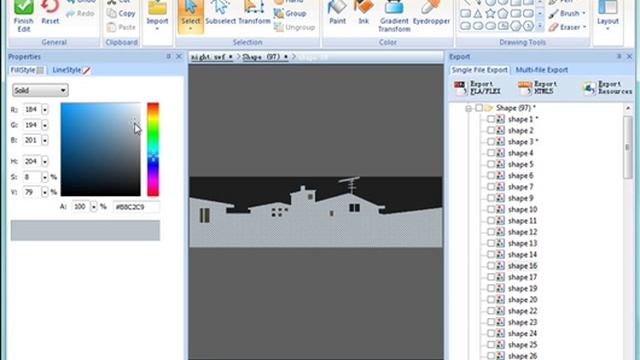Select shape 24 in the export tree

(522, 333)
